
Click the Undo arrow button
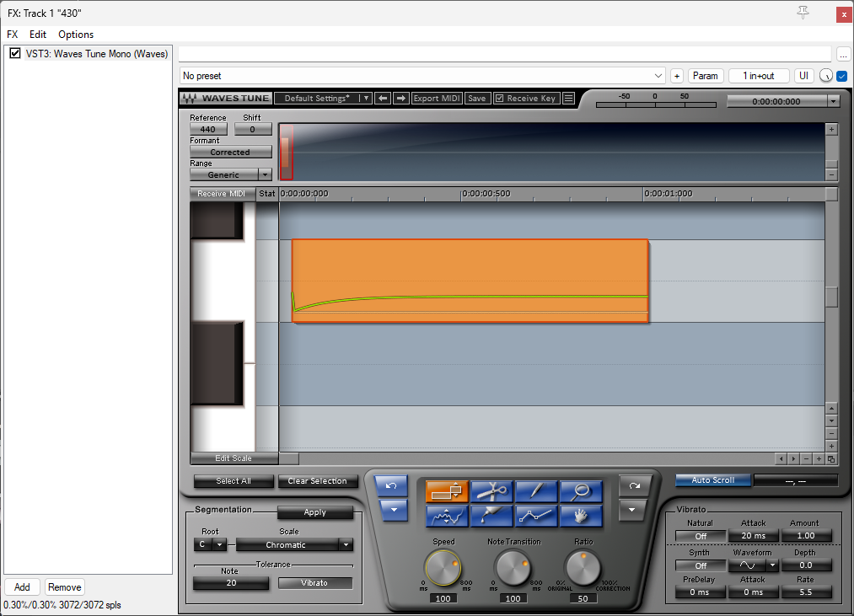click(391, 486)
